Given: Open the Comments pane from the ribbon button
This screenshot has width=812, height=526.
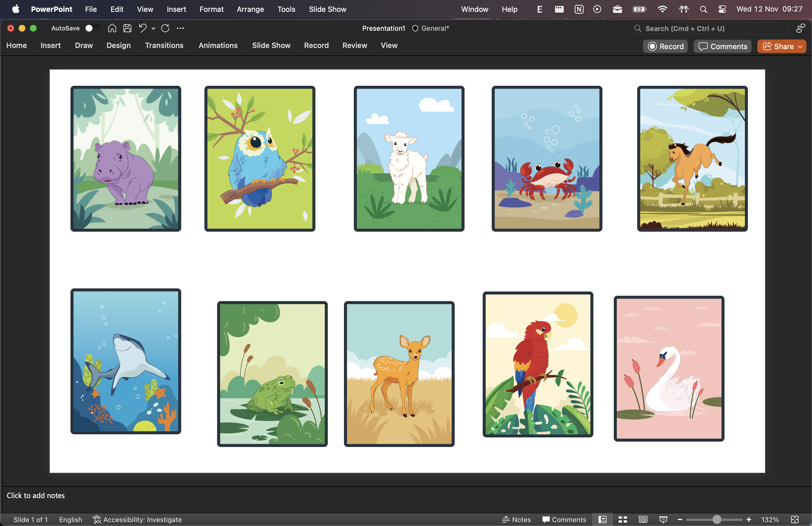Looking at the screenshot, I should pos(723,47).
